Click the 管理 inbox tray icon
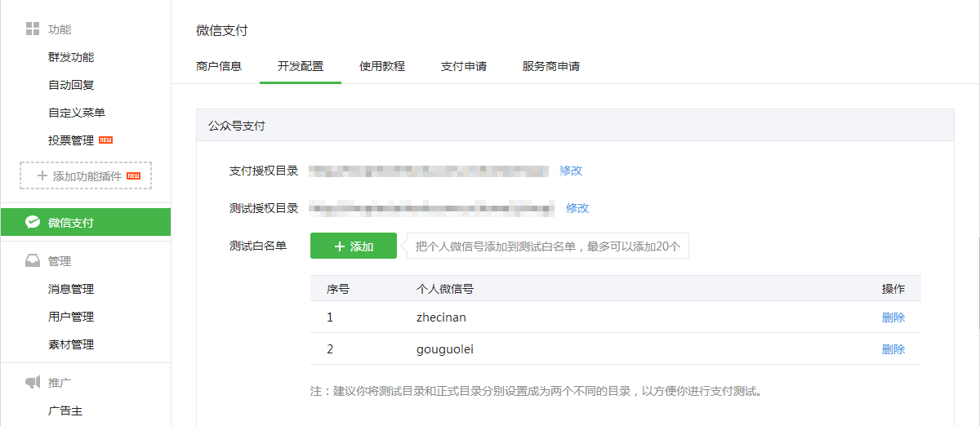Screen dimensions: 980x426 click(33, 261)
